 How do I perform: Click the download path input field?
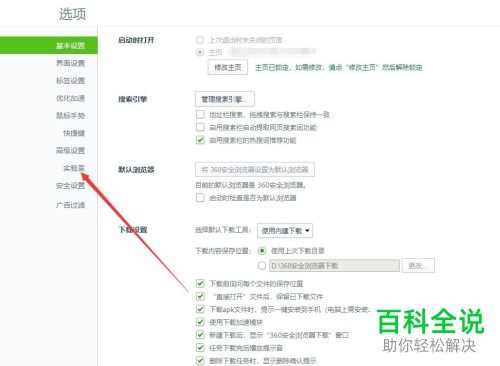[x=334, y=266]
